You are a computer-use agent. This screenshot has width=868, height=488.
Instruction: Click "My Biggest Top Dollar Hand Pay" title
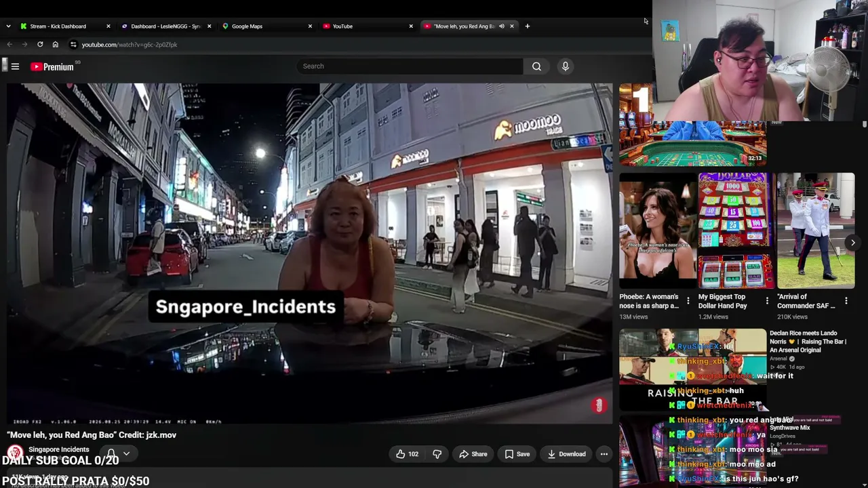[x=722, y=301]
